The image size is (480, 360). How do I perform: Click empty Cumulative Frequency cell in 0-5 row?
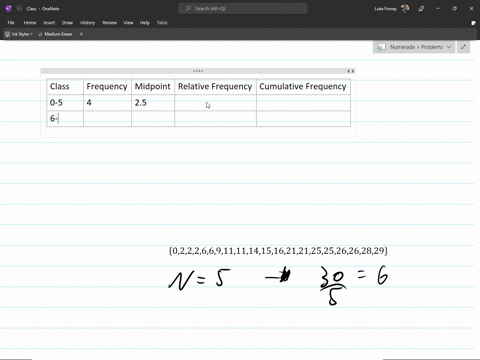[303, 103]
